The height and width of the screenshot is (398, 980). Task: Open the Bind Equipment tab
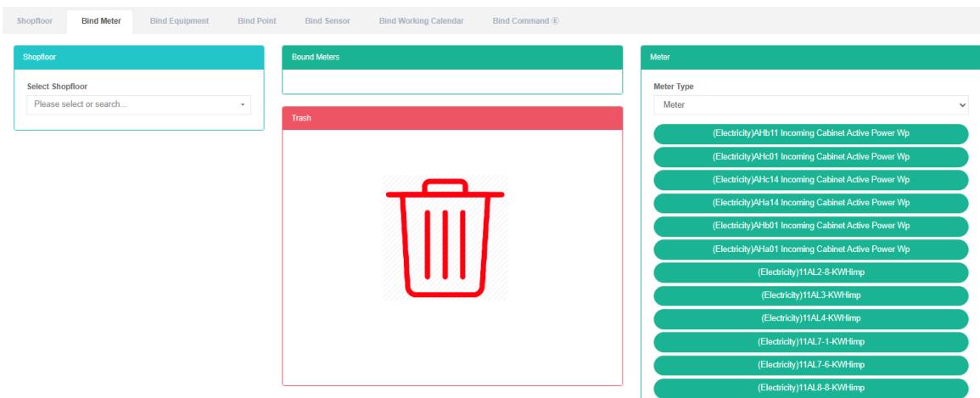point(179,20)
